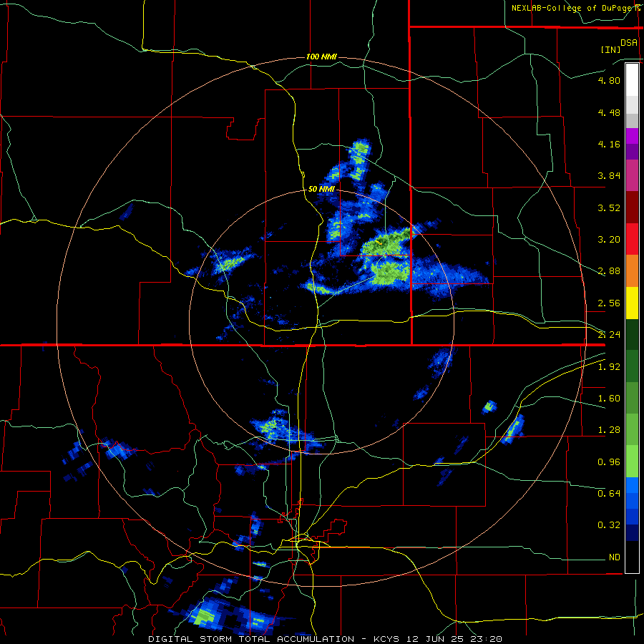Click the 0.96 legend value

609,462
